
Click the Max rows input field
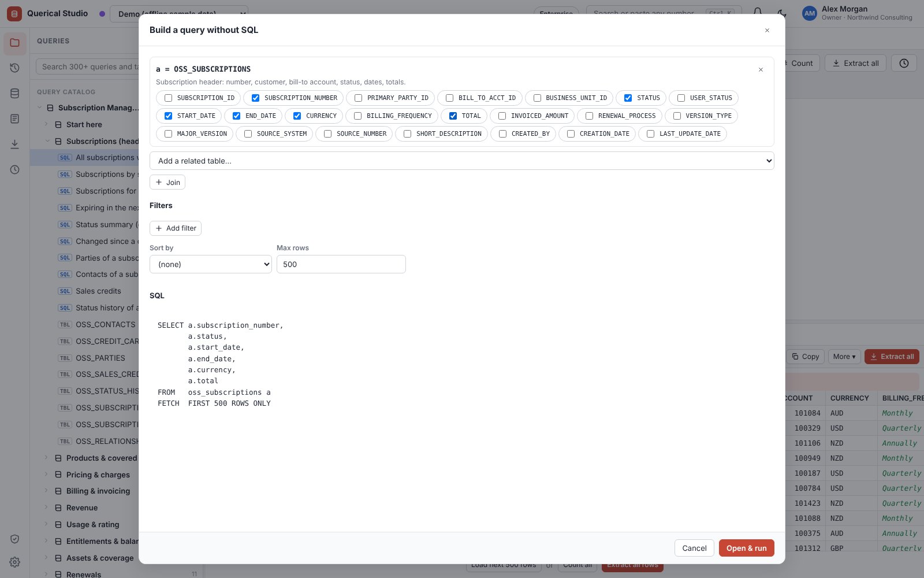click(x=341, y=264)
